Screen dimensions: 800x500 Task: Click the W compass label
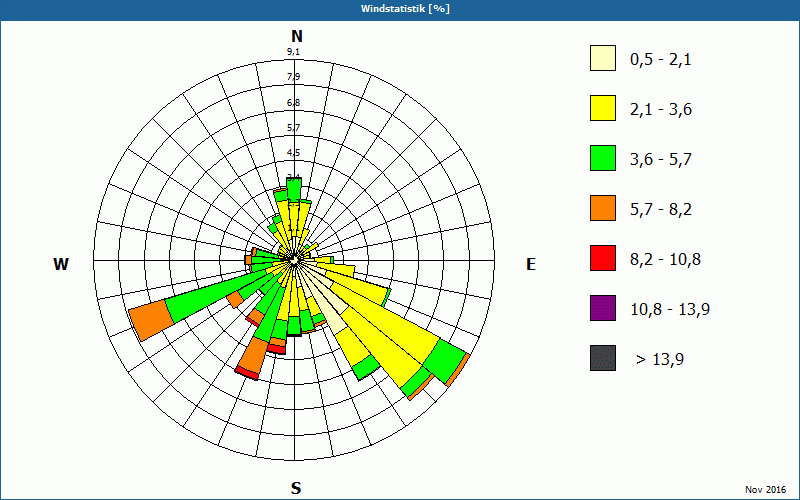[x=61, y=264]
